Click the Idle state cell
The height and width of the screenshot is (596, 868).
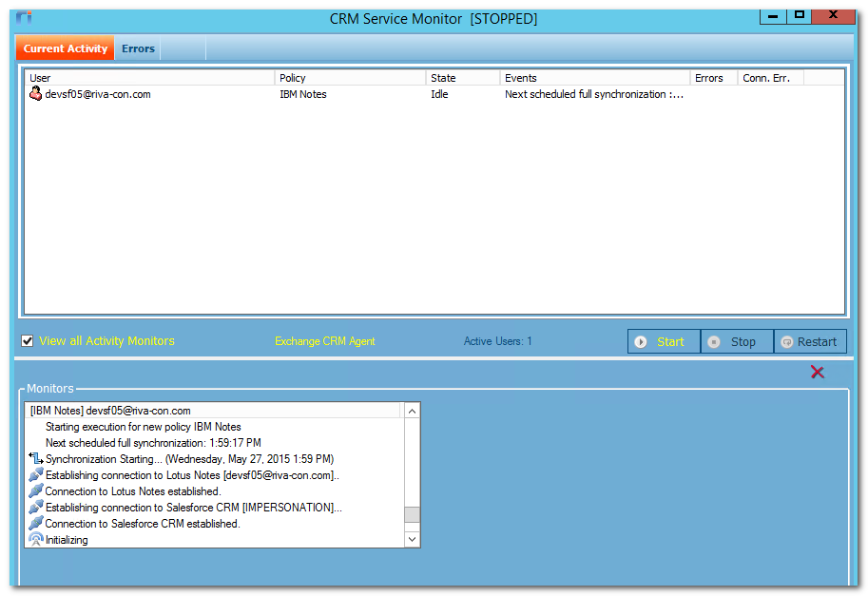pyautogui.click(x=439, y=94)
